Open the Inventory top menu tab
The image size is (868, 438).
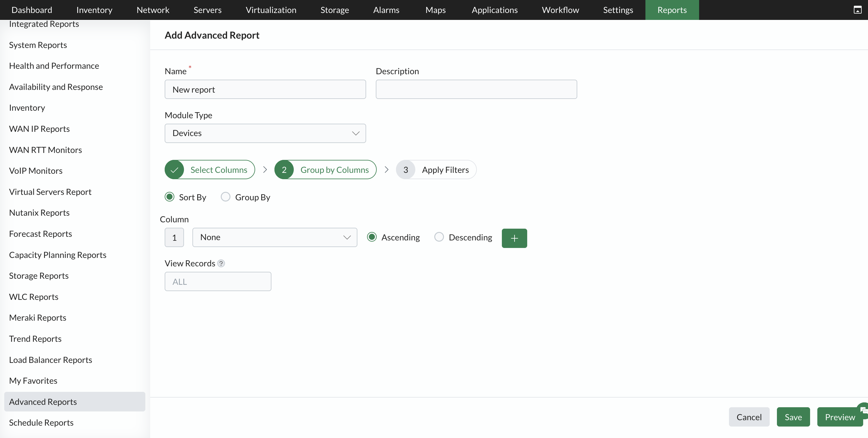click(x=94, y=10)
